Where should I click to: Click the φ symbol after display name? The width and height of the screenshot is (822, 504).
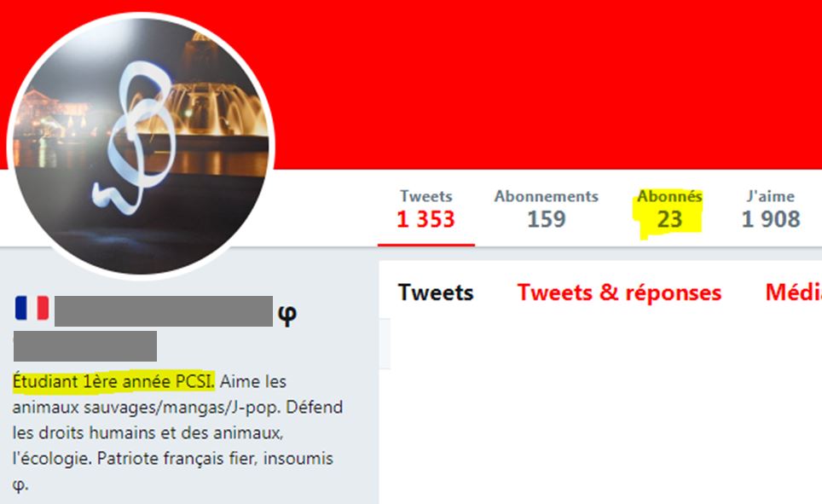287,314
